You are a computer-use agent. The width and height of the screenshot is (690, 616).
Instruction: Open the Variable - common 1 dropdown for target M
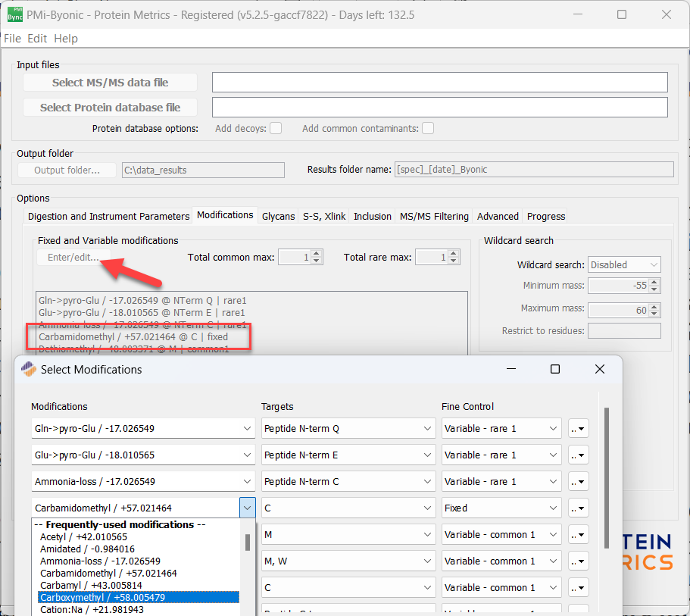click(501, 534)
